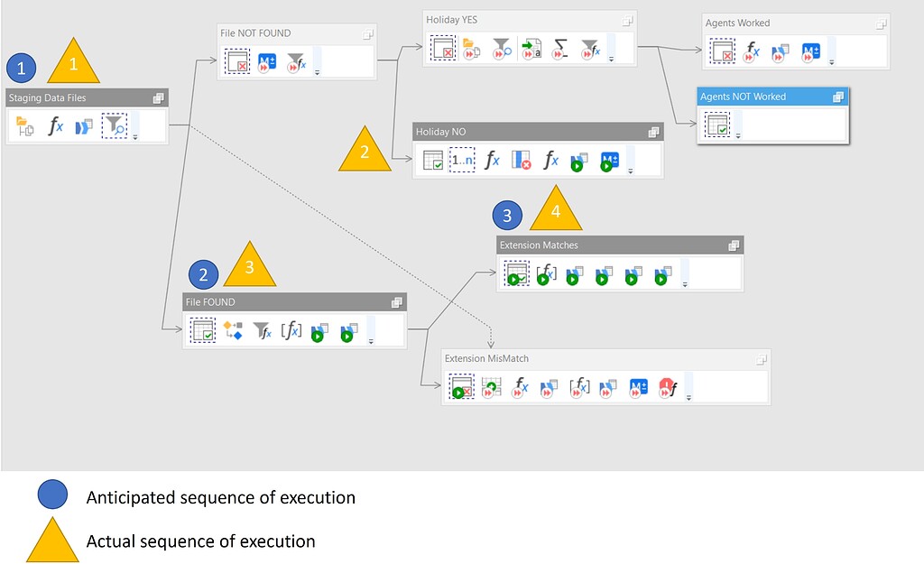Image resolution: width=924 pixels, height=564 pixels.
Task: Click the fx function icon in Staging Data Files
Action: coord(56,125)
